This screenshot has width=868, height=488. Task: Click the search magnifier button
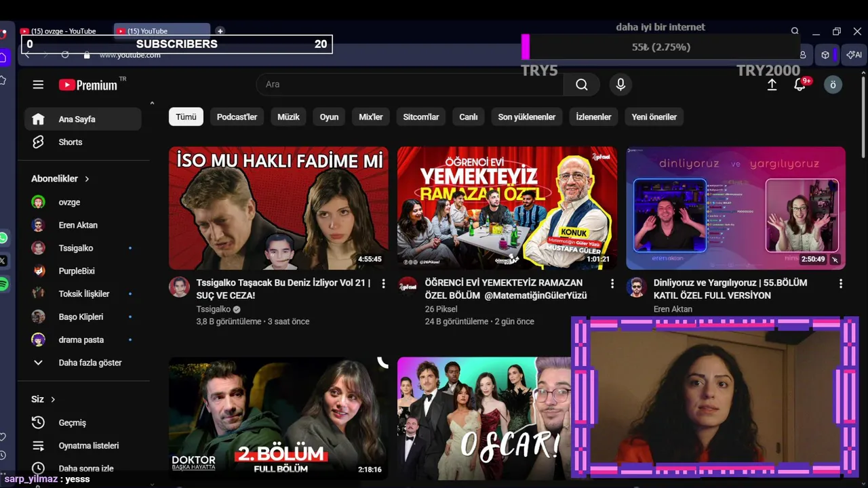582,84
